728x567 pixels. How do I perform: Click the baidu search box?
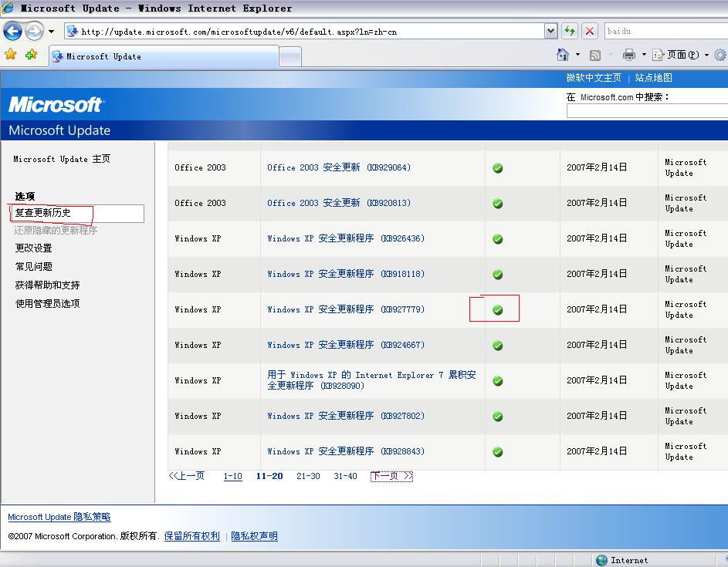click(665, 31)
